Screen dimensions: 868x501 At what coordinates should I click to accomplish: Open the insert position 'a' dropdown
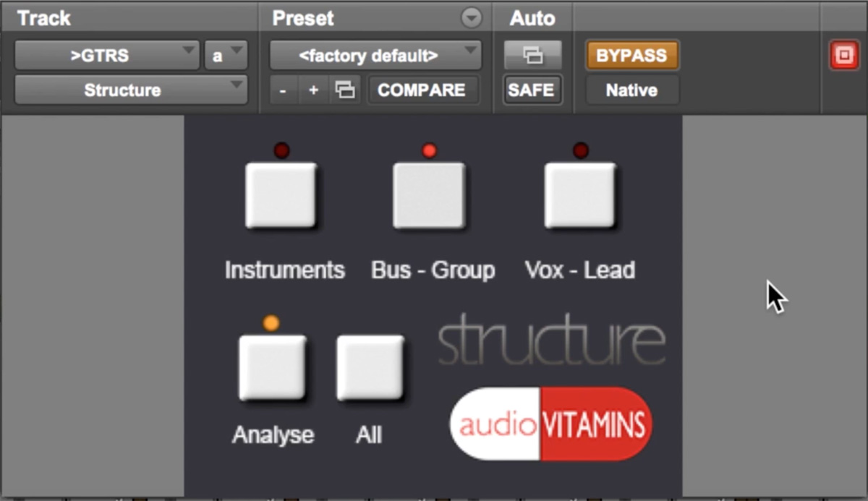(x=226, y=56)
